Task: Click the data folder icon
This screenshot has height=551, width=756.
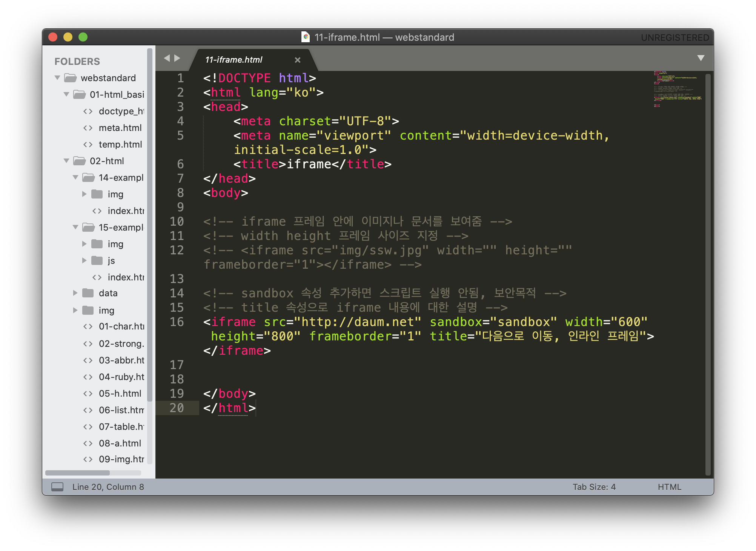Action: [x=88, y=293]
